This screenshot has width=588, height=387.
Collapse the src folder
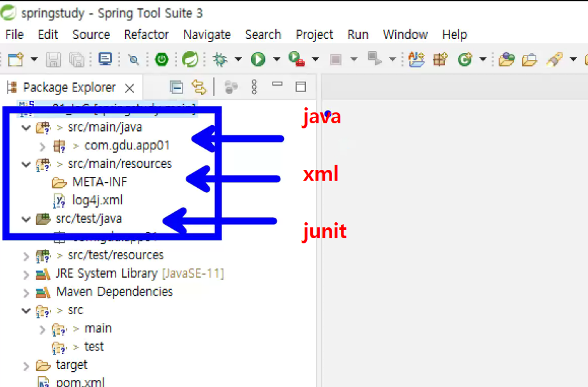pyautogui.click(x=26, y=310)
